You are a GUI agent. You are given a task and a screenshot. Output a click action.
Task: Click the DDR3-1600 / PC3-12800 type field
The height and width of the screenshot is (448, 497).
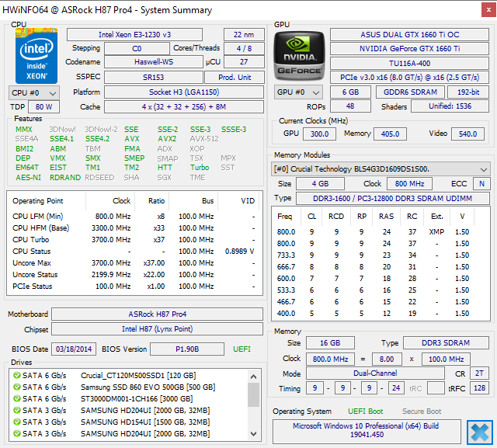point(392,199)
